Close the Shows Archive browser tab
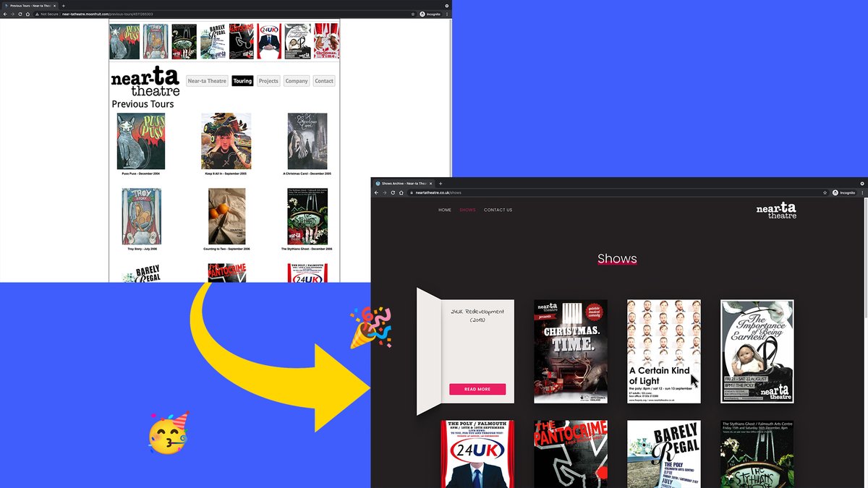868x488 pixels. tap(431, 184)
